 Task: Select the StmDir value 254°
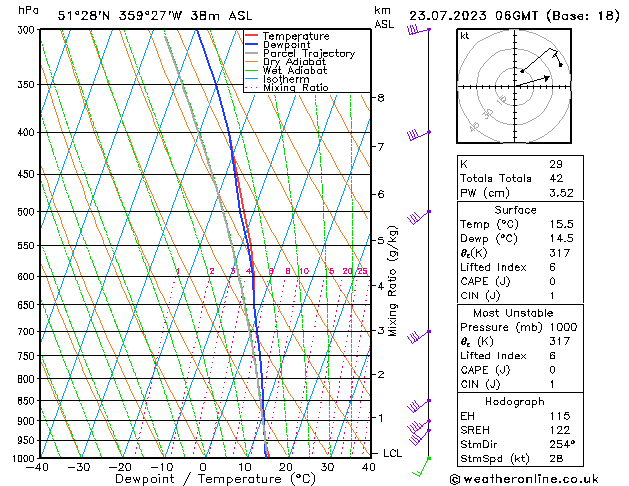562,444
